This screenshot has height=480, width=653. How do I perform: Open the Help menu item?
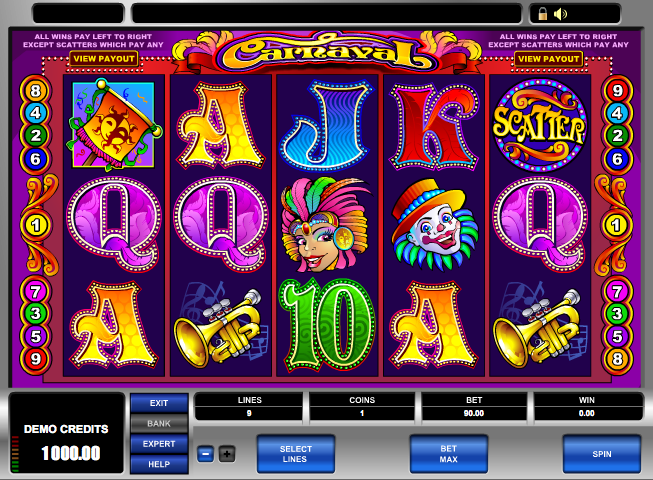(159, 464)
